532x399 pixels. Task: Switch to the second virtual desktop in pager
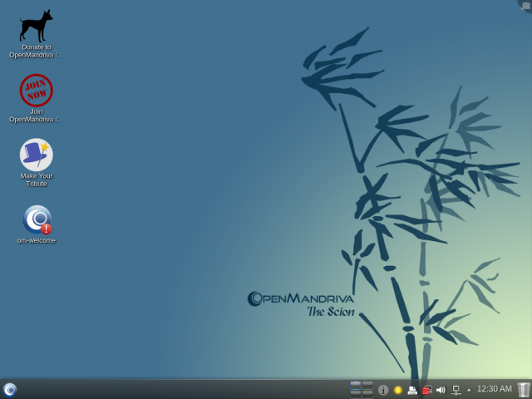(x=367, y=386)
